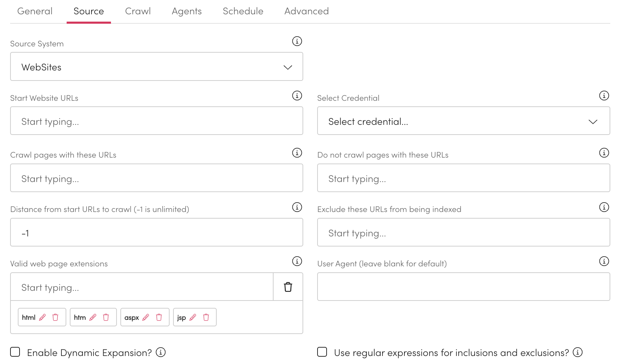This screenshot has width=619, height=364.
Task: Edit the html extension with pencil icon
Action: [43, 317]
